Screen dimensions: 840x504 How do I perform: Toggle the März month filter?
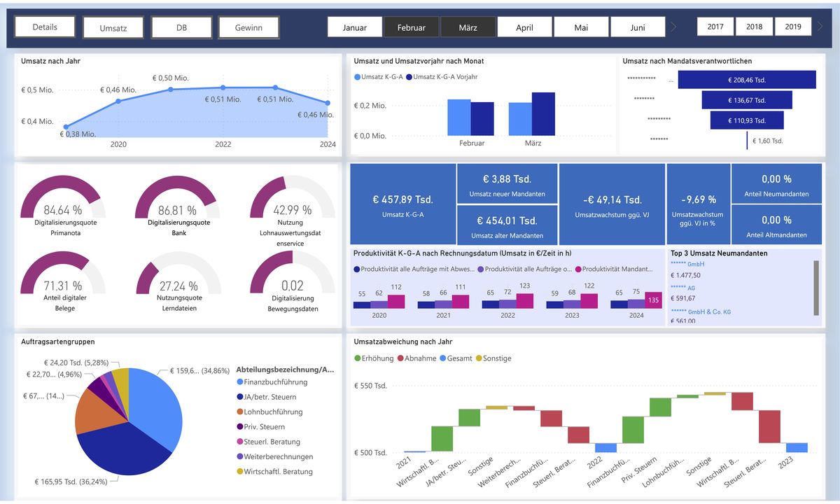point(468,27)
